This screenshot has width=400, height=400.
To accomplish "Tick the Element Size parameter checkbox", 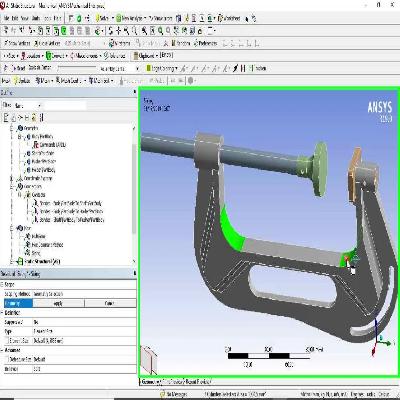I will [7, 341].
